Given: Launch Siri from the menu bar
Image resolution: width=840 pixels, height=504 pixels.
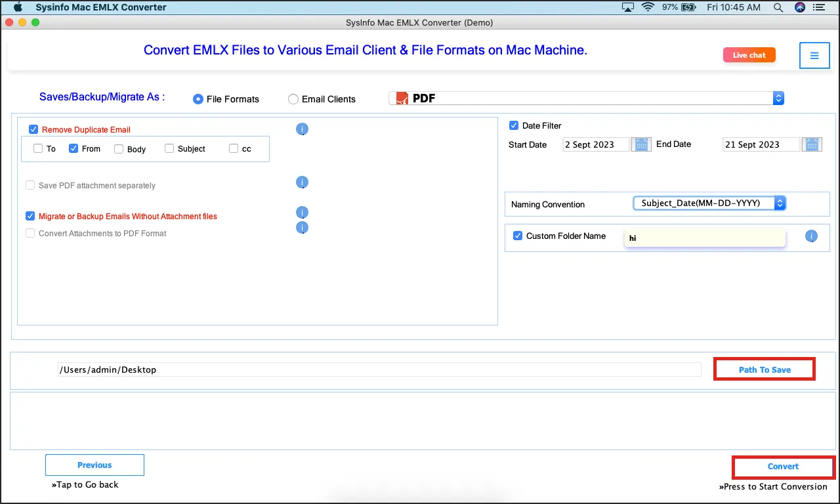Looking at the screenshot, I should tap(799, 7).
